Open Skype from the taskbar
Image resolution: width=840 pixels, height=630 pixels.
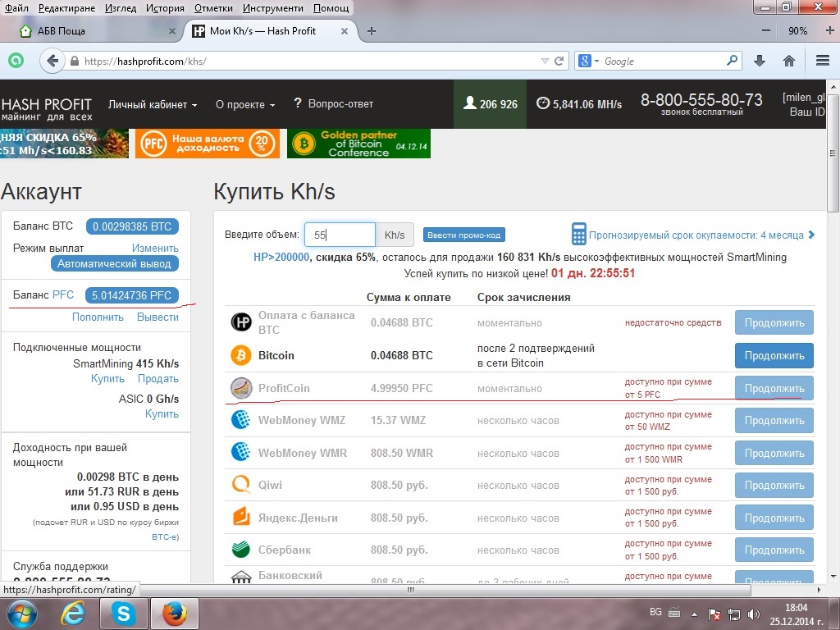point(123,614)
